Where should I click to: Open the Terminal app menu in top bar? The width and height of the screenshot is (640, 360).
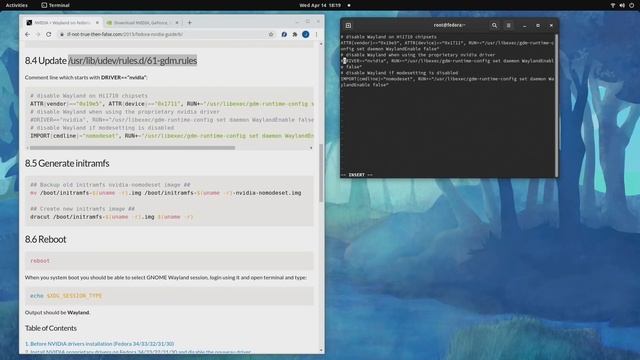56,5
